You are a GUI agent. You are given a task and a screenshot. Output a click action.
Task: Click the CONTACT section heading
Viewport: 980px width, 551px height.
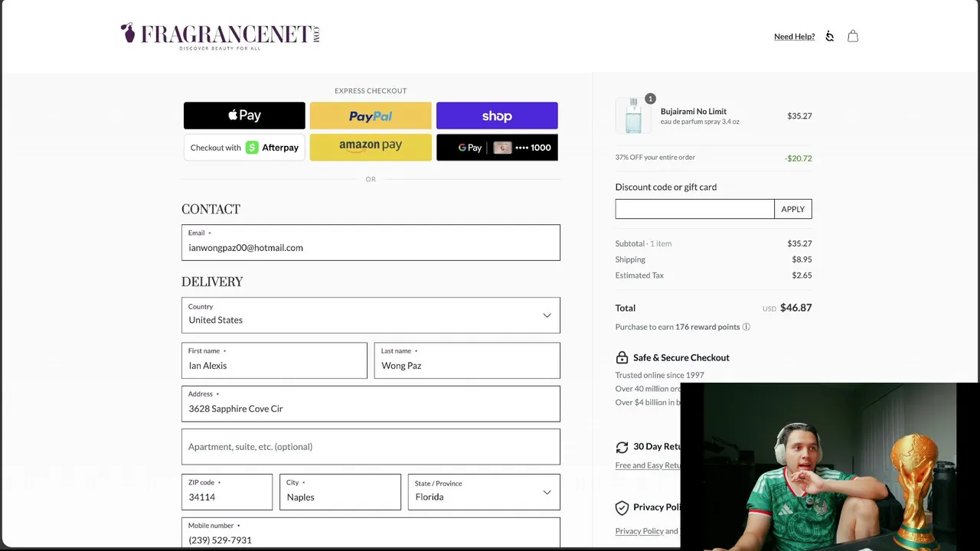[x=211, y=209]
